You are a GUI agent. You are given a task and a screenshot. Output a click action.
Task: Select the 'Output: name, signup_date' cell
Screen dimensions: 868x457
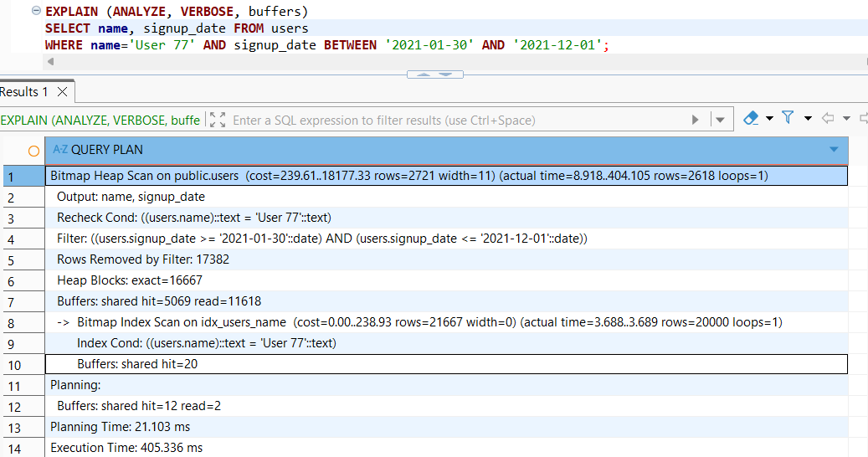point(446,197)
